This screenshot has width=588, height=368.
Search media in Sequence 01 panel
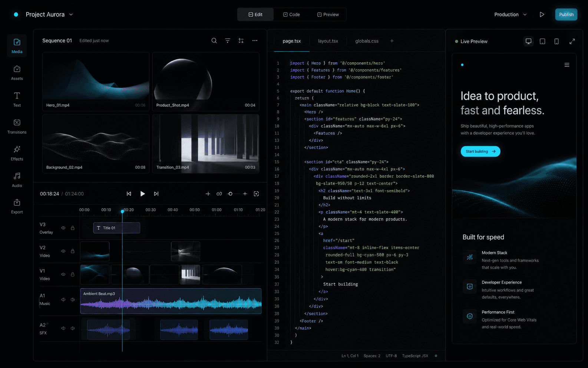click(214, 41)
